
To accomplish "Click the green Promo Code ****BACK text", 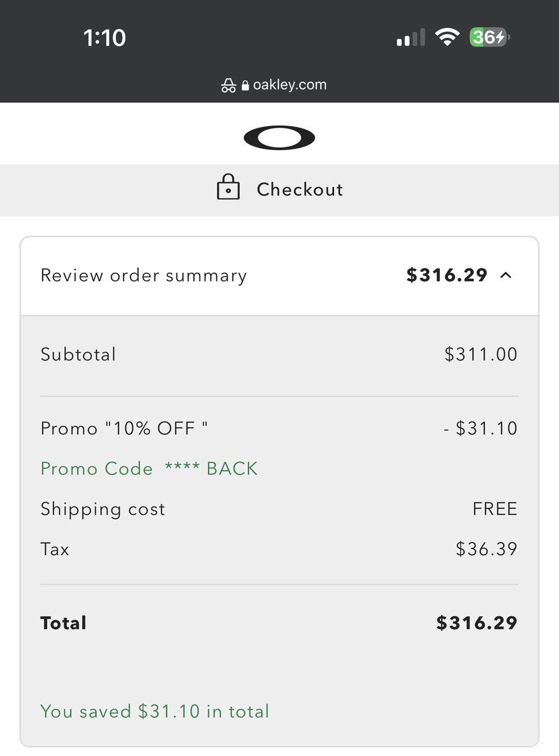I will 149,469.
